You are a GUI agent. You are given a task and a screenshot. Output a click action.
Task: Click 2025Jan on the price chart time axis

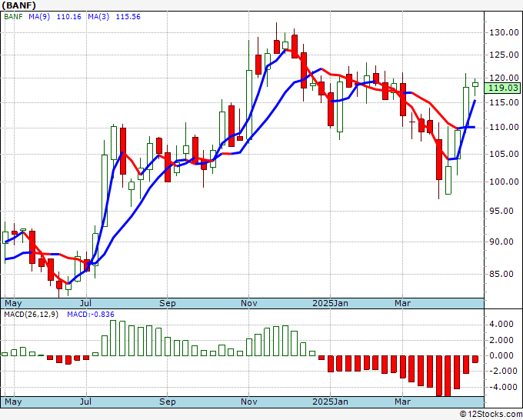click(330, 303)
